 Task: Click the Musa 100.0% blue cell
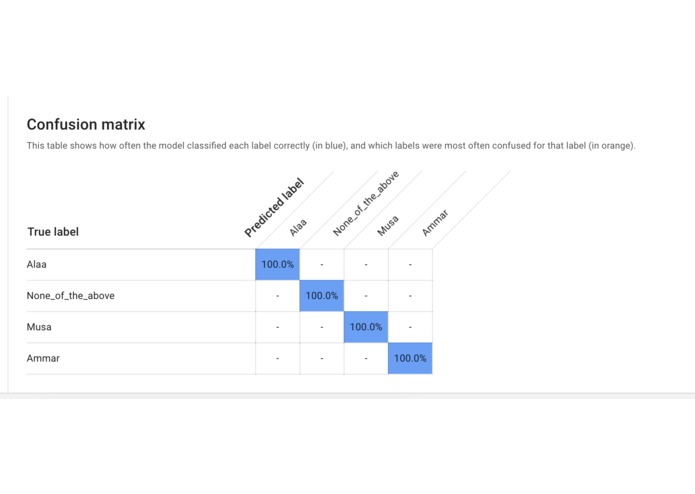pyautogui.click(x=366, y=327)
